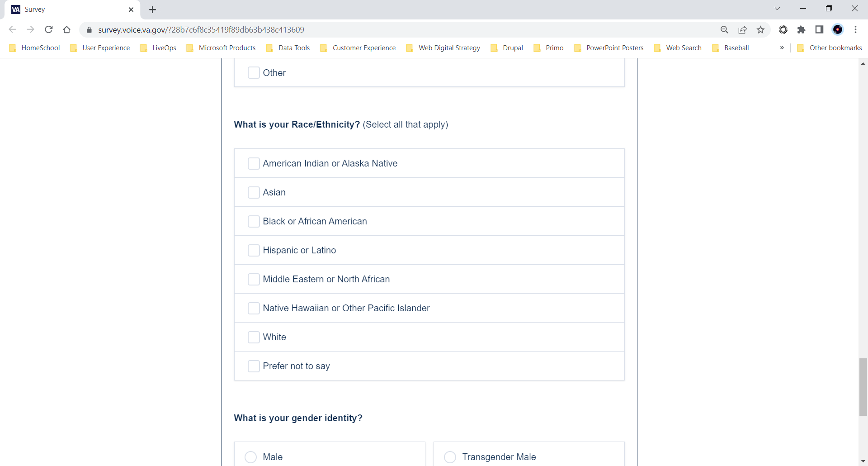868x466 pixels.
Task: Open the tab search dropdown arrow
Action: [777, 9]
